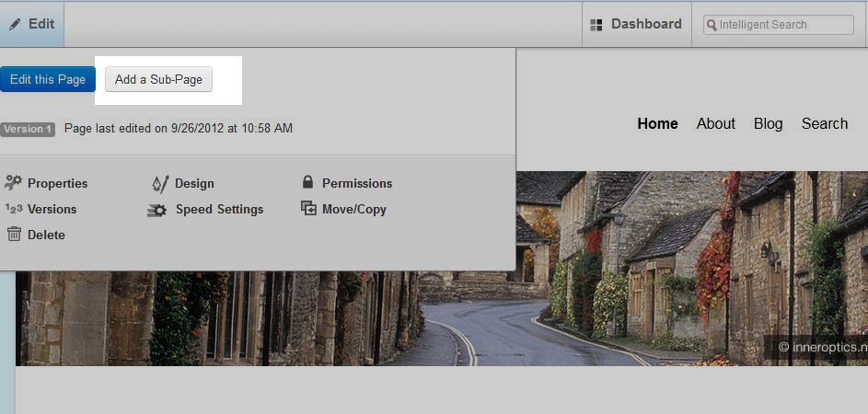Click the Move/Copy icon
This screenshot has height=414, width=868.
click(308, 209)
